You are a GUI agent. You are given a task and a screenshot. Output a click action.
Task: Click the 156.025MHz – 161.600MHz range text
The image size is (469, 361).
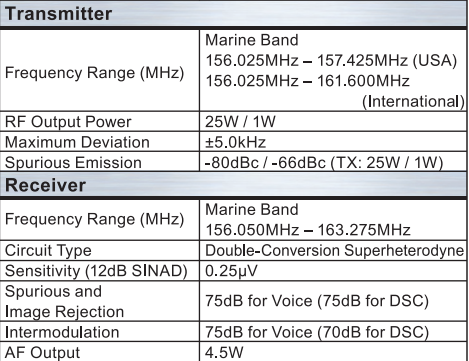point(307,81)
